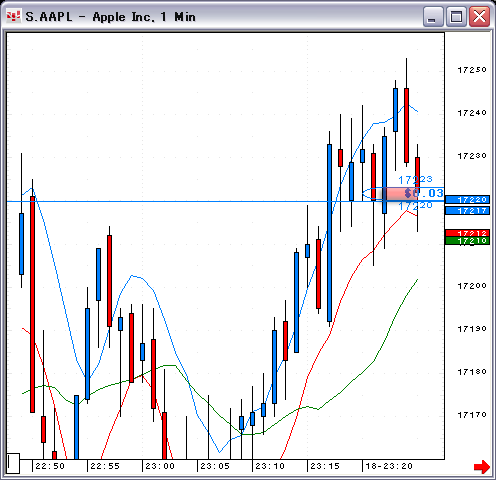Viewport: 496px width, 480px height.
Task: Click the chart app icon in title bar
Action: click(x=14, y=16)
